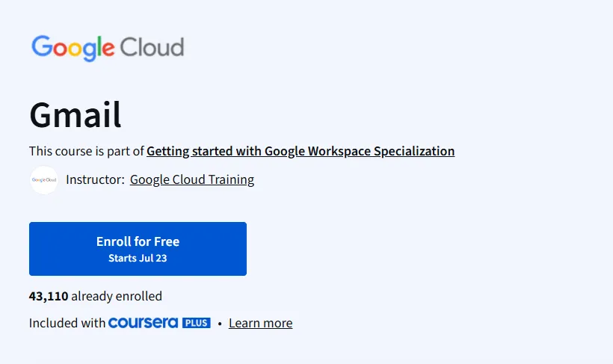Viewport: 613px width, 364px height.
Task: Click the This course is part of text
Action: (x=87, y=151)
